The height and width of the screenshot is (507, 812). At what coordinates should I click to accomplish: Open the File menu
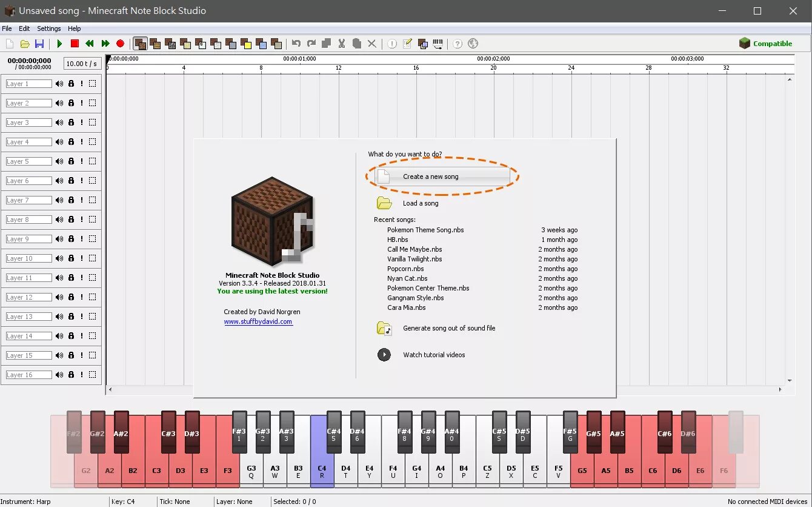coord(7,29)
